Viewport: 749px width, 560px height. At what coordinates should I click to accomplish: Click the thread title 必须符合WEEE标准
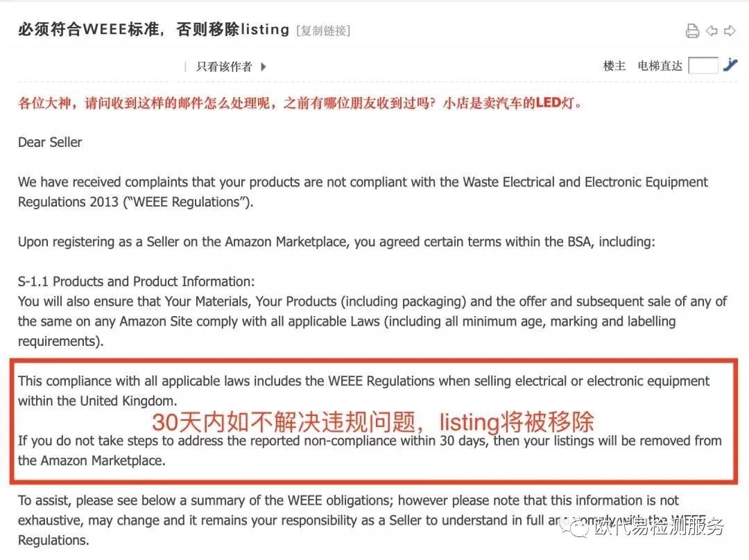click(x=153, y=30)
